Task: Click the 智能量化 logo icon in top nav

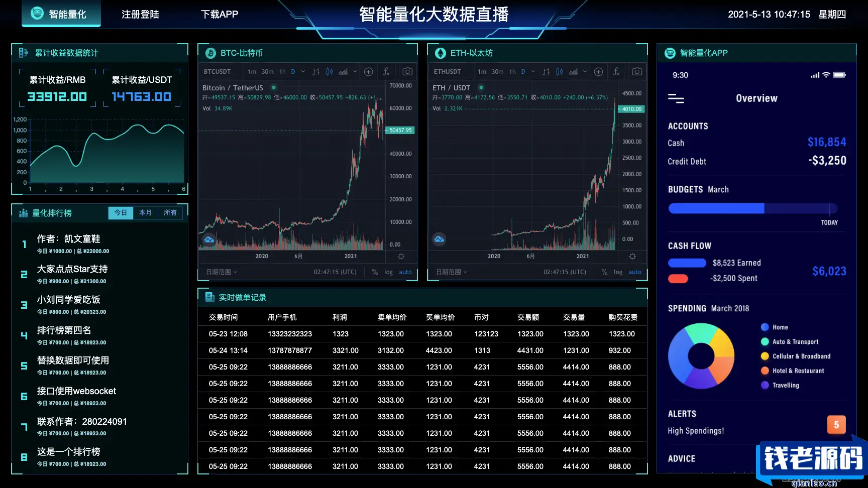Action: click(37, 13)
